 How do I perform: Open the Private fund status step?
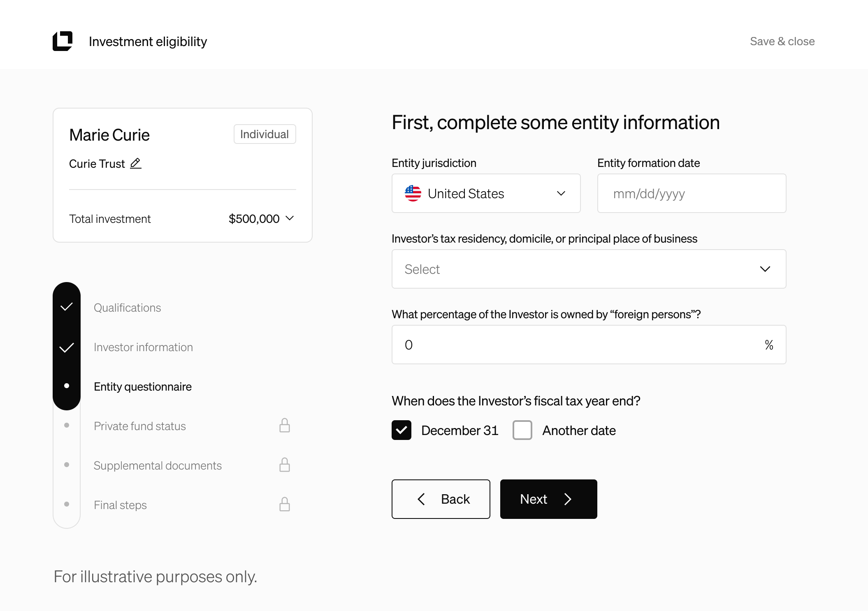pos(139,426)
